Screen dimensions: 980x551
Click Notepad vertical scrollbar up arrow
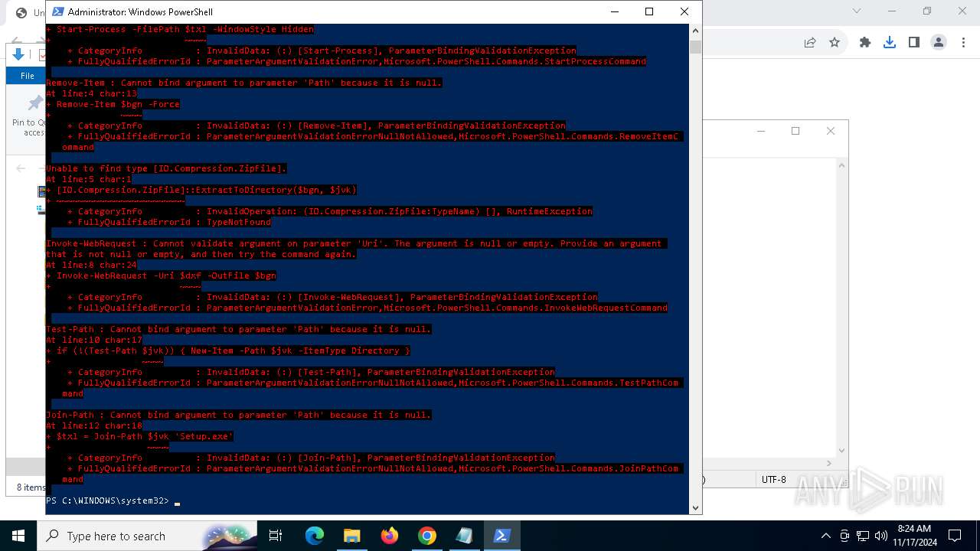841,165
